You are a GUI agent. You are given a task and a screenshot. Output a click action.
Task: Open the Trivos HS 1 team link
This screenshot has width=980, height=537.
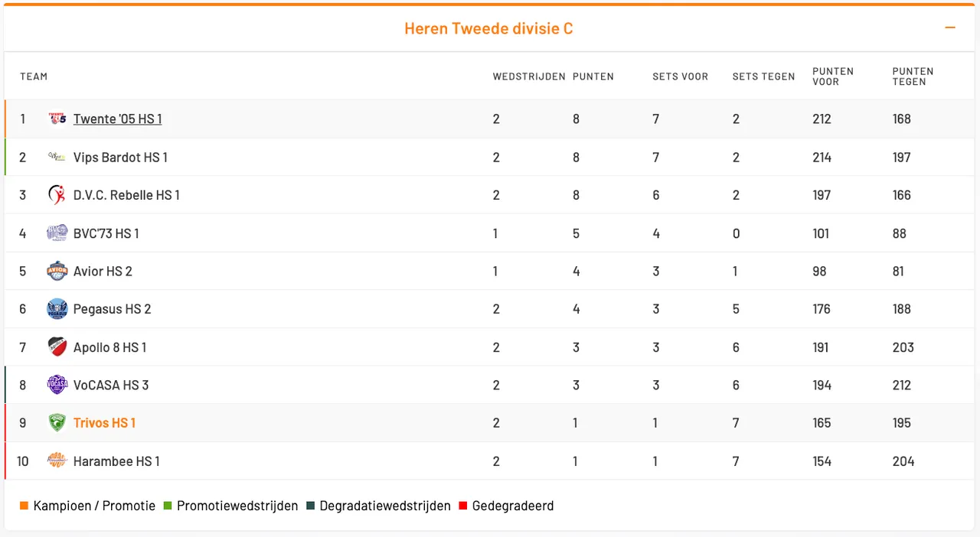coord(104,423)
